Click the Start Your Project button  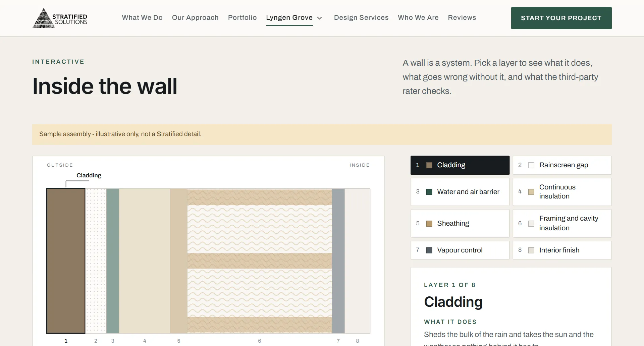[561, 18]
